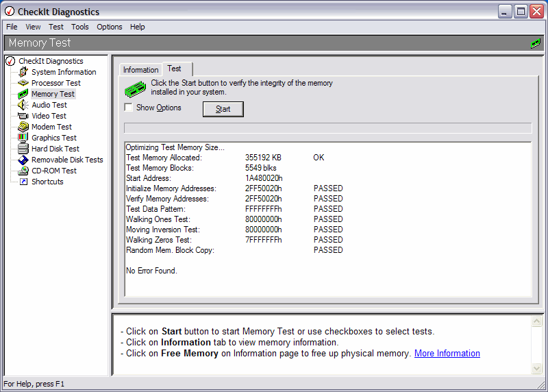Image resolution: width=548 pixels, height=392 pixels.
Task: Select CD-ROM Test in the tree
Action: [x=54, y=171]
